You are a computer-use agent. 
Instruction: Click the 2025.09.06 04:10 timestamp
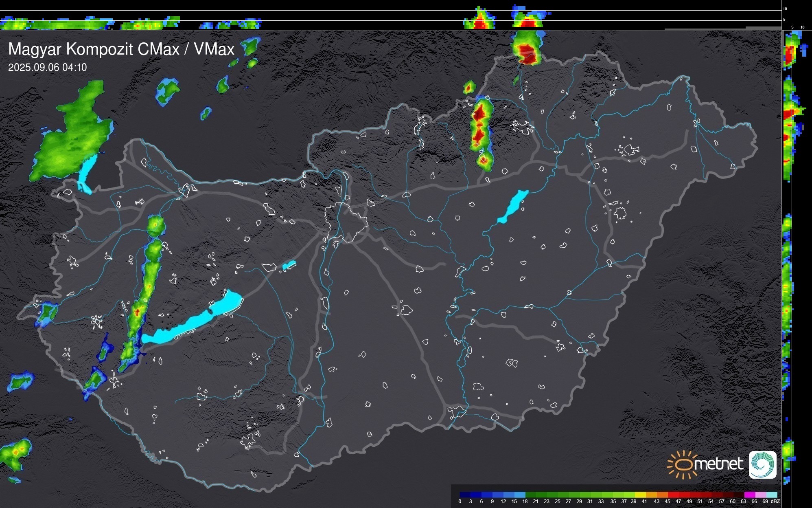pyautogui.click(x=48, y=68)
